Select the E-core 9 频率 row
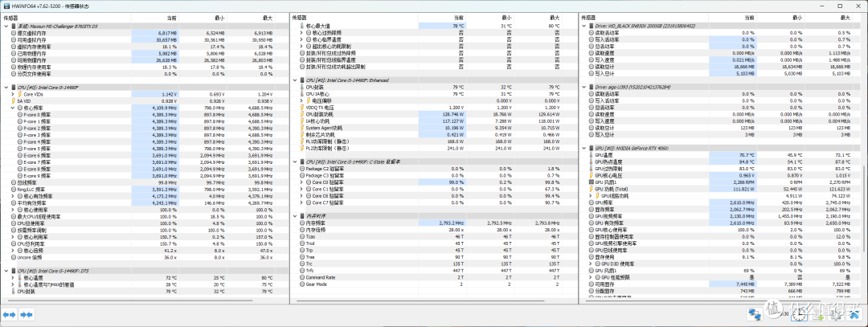The image size is (868, 327). pyautogui.click(x=145, y=175)
